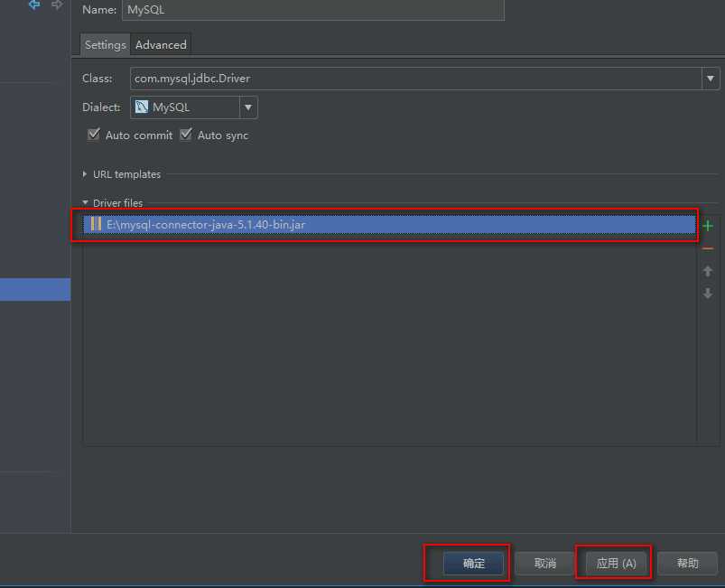The image size is (725, 588).
Task: Open the Dialect dropdown arrow
Action: pos(248,107)
